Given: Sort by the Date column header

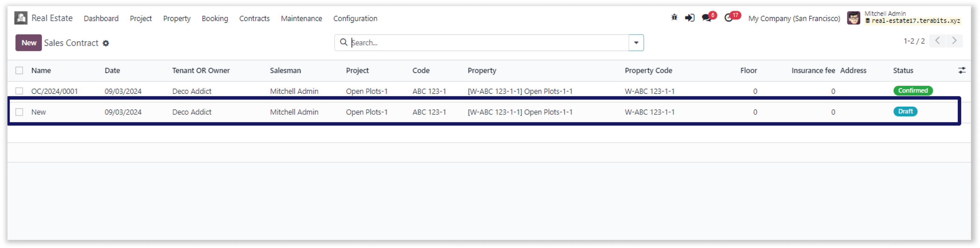Looking at the screenshot, I should click(112, 70).
